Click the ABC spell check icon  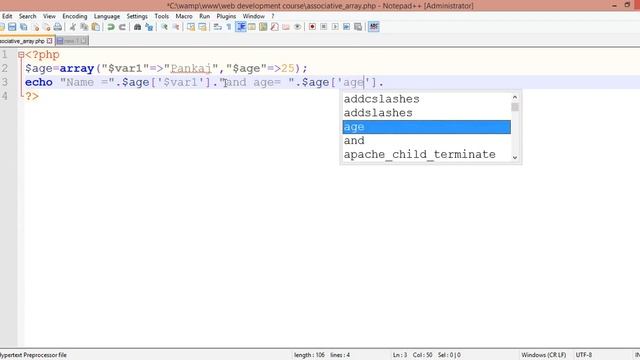pos(373,27)
